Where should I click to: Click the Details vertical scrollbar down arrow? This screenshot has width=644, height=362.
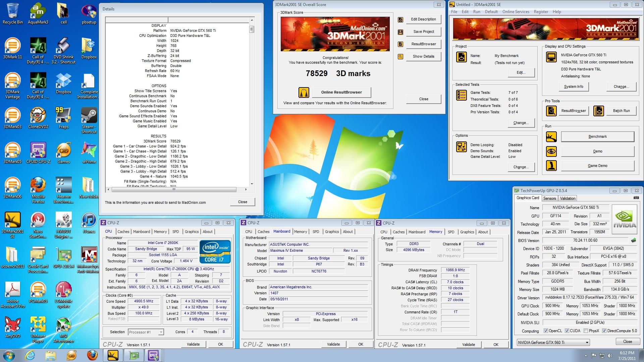252,184
